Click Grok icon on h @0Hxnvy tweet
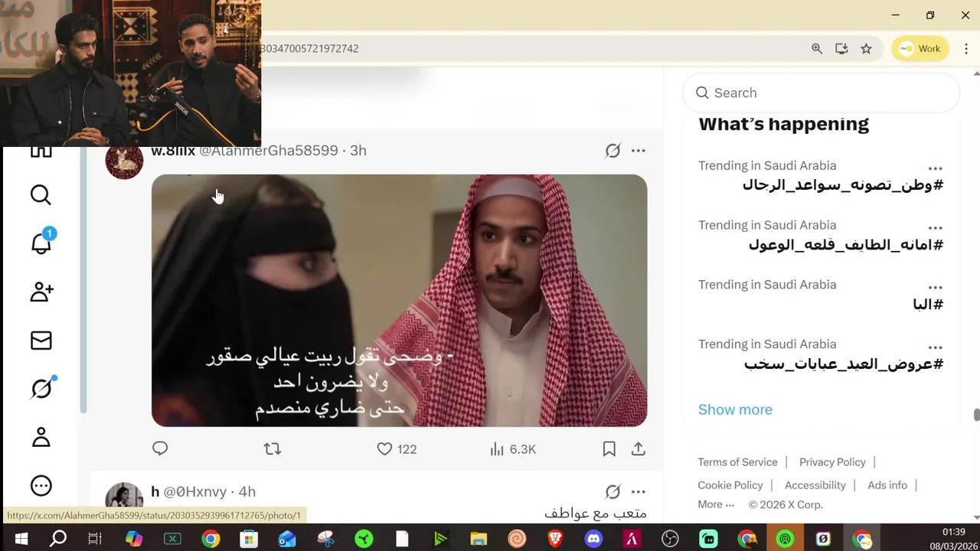 point(612,492)
